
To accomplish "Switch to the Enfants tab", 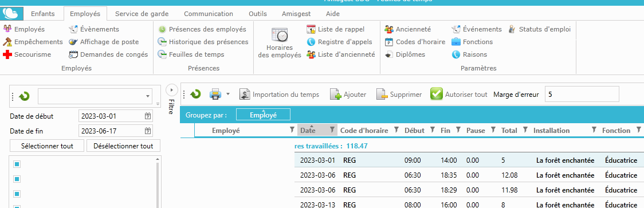I will 43,14.
